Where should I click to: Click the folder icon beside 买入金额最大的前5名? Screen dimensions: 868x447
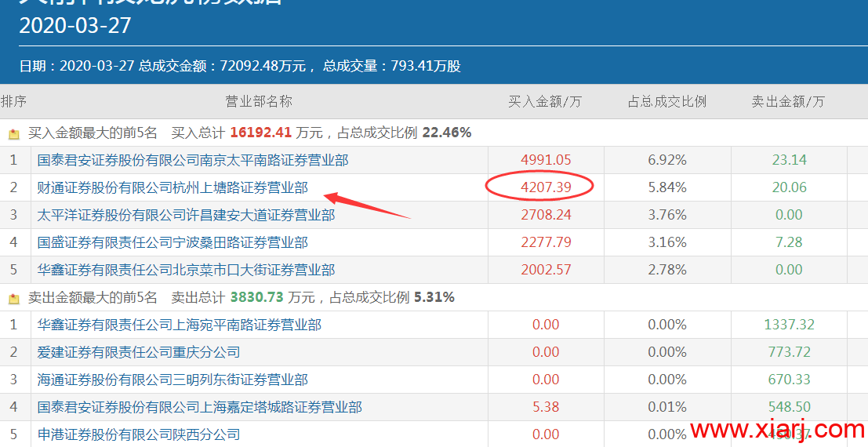point(14,134)
